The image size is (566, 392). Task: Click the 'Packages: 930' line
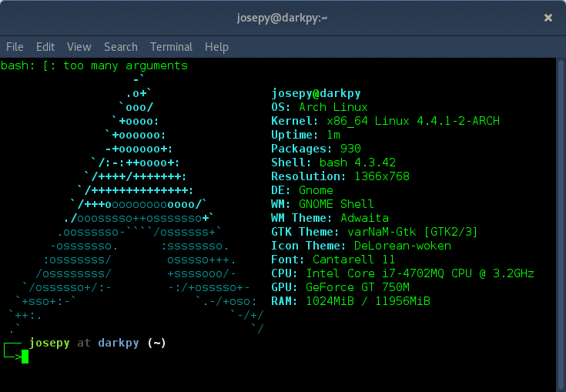coord(316,149)
